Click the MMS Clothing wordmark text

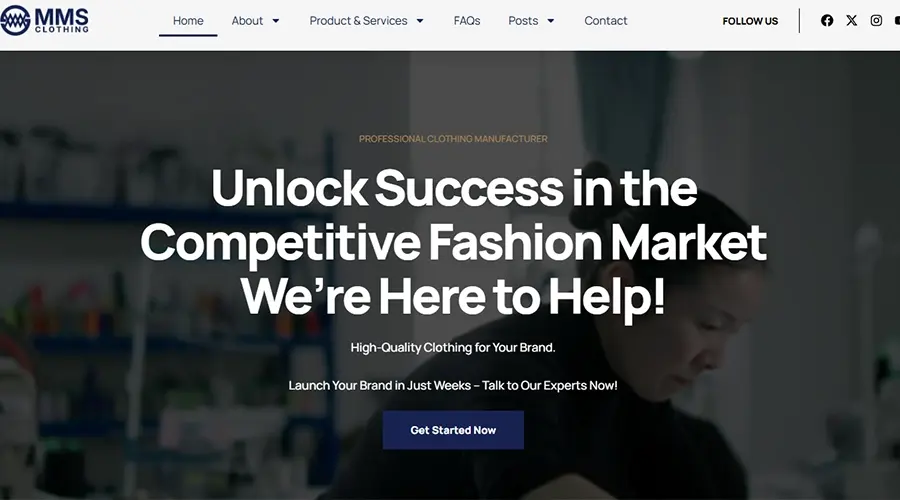61,21
